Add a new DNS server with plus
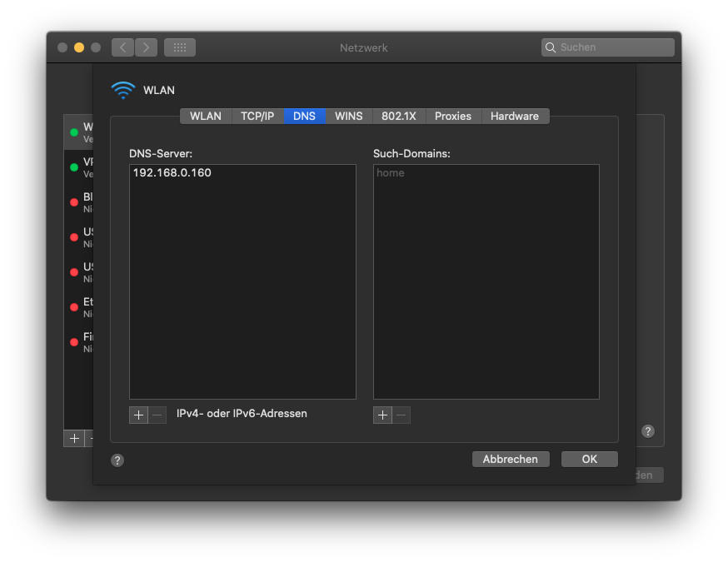This screenshot has width=728, height=562. click(138, 415)
